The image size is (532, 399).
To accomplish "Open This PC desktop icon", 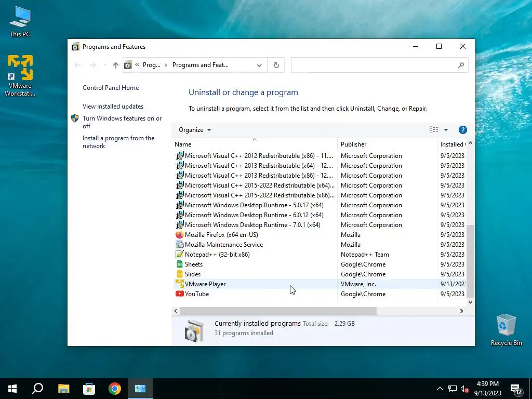I will pyautogui.click(x=20, y=21).
